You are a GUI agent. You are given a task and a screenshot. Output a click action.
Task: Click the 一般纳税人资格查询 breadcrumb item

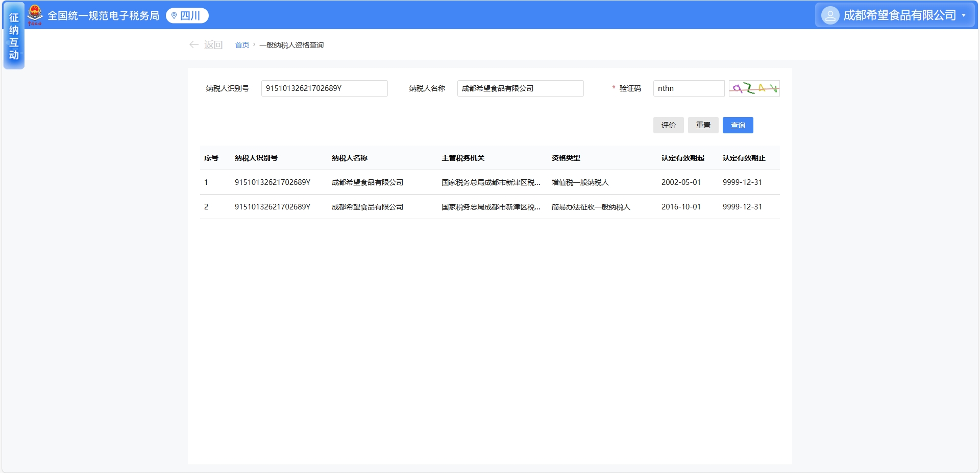click(291, 45)
